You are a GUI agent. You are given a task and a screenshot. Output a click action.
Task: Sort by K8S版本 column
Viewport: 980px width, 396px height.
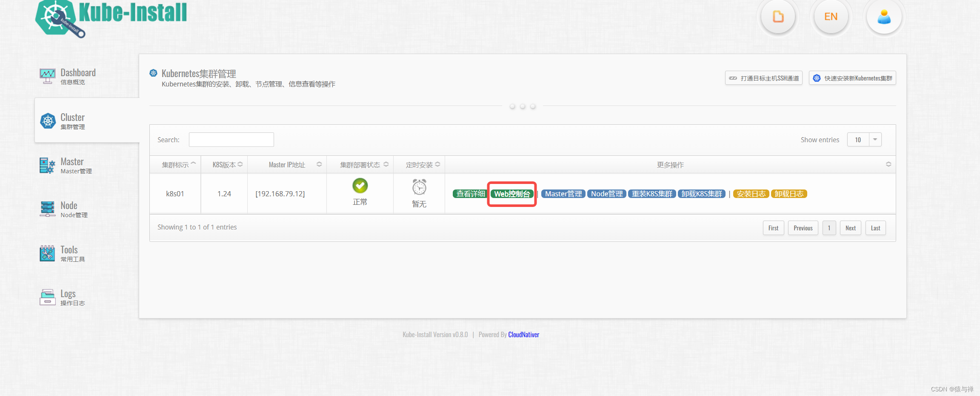coord(224,165)
